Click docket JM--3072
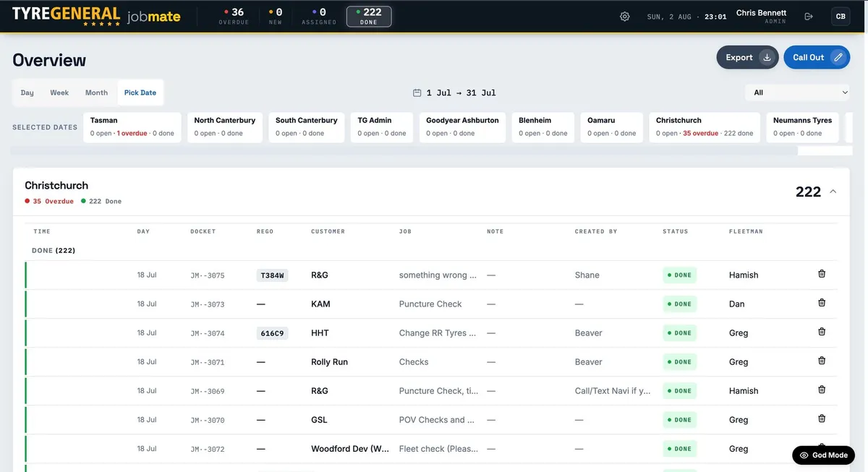868x472 pixels. tap(208, 449)
